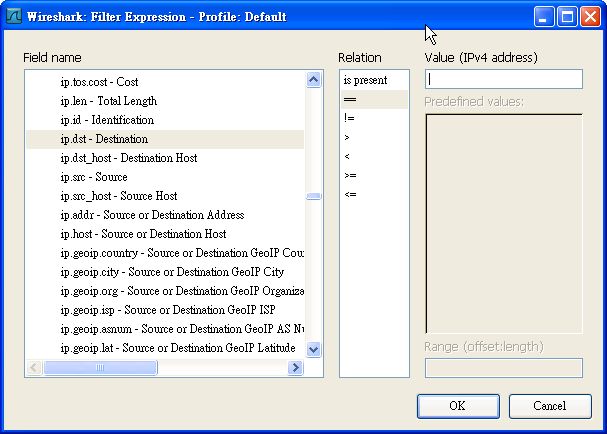Select field ip.tos.cost - Cost
This screenshot has width=607, height=434.
(x=165, y=82)
